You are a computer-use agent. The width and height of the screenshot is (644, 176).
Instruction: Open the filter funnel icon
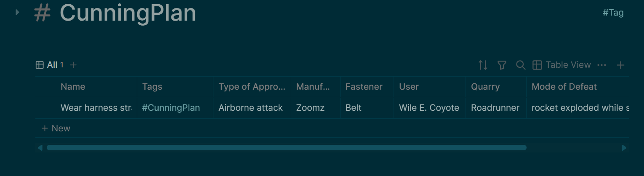[x=502, y=65]
